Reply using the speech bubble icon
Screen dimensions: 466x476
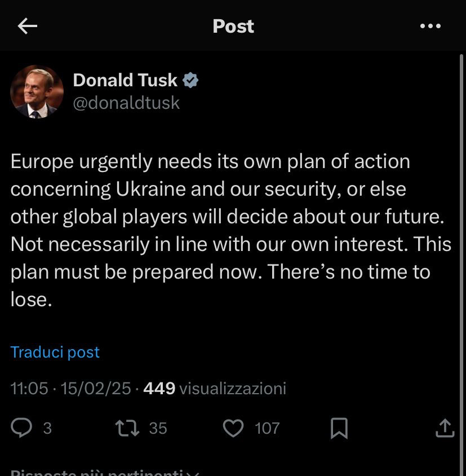click(x=22, y=428)
